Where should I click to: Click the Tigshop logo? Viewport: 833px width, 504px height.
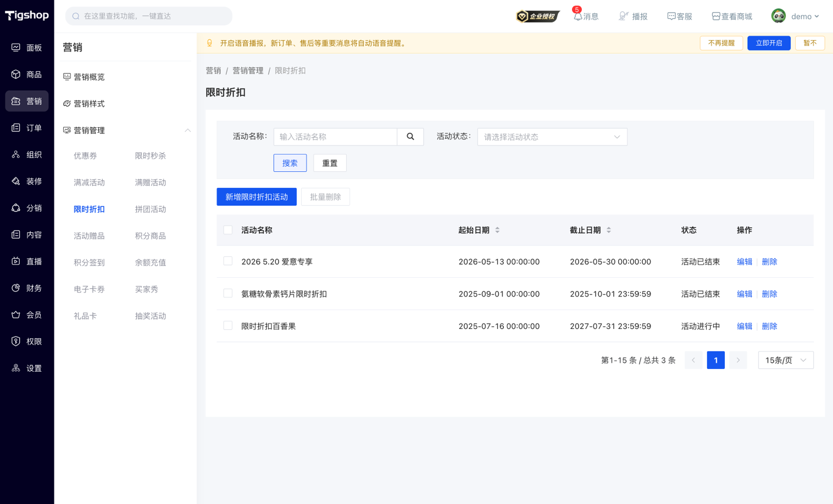27,15
